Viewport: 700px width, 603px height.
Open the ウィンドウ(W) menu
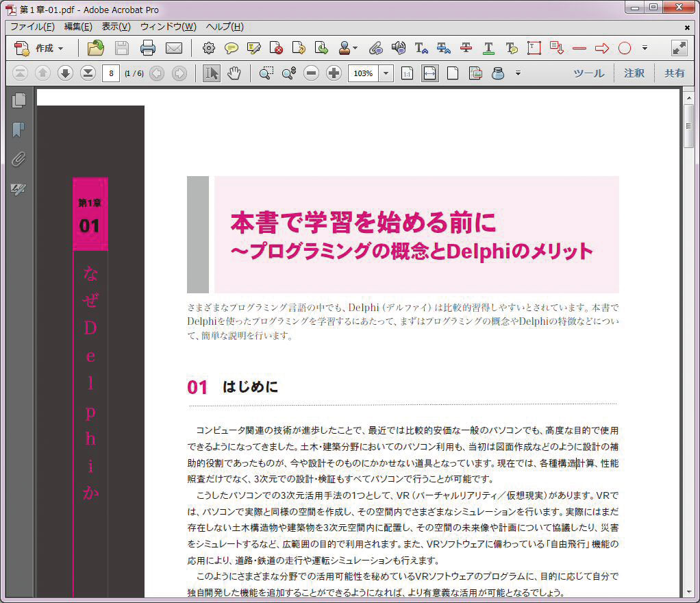pos(168,27)
